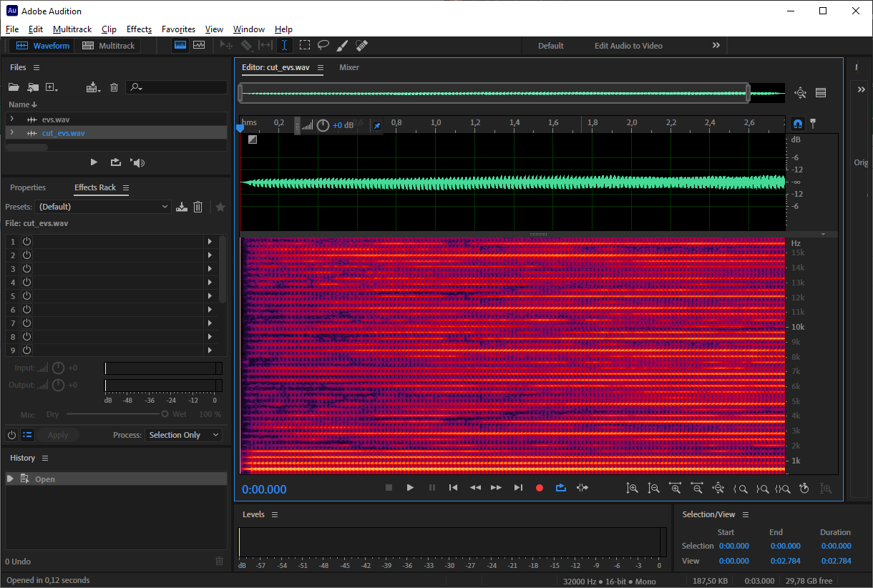Open the Process Selection Only dropdown

pos(184,435)
